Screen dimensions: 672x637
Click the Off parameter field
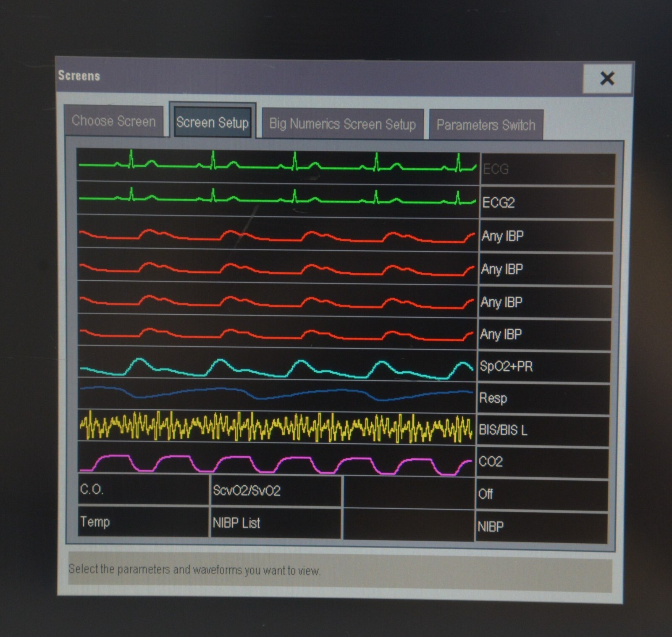click(541, 495)
